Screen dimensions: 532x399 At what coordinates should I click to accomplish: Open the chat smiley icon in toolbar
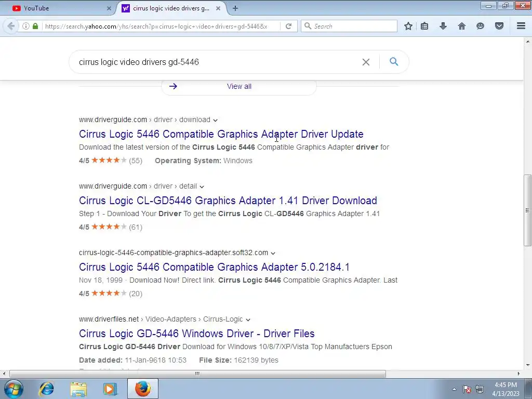480,26
